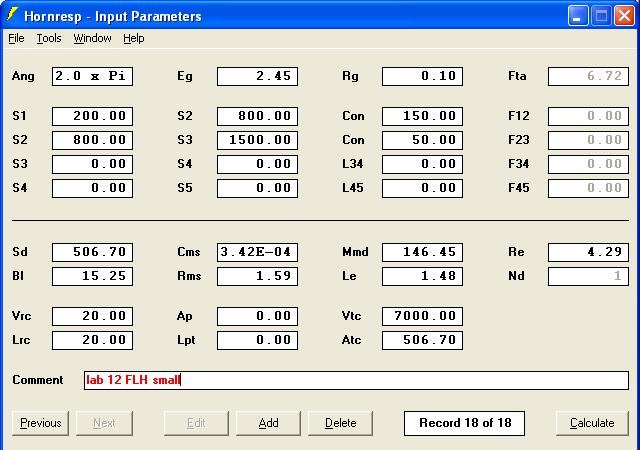Click the greyed-out Next button
Screen dimensions: 640x450
click(104, 423)
